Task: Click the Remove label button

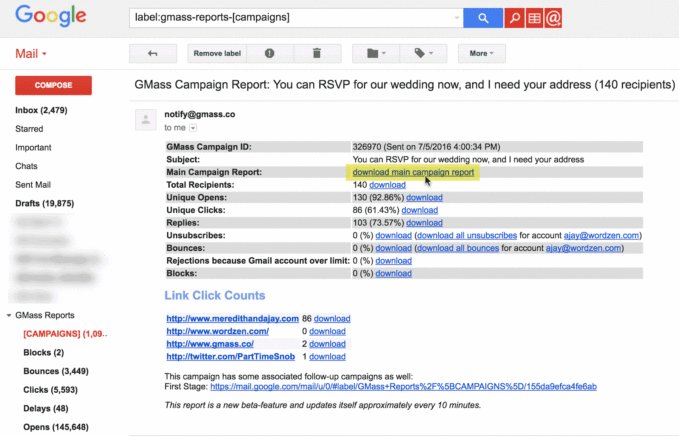Action: pyautogui.click(x=217, y=53)
